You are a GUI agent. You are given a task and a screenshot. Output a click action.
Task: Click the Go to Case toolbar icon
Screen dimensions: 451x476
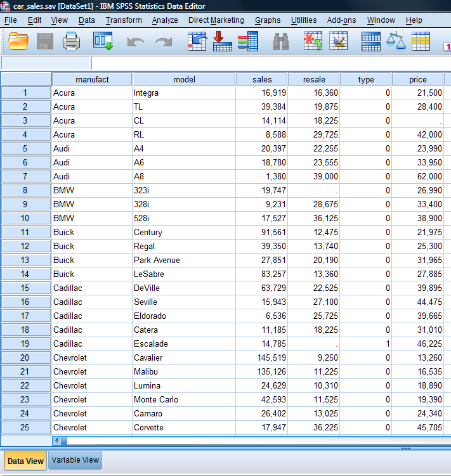[x=197, y=41]
